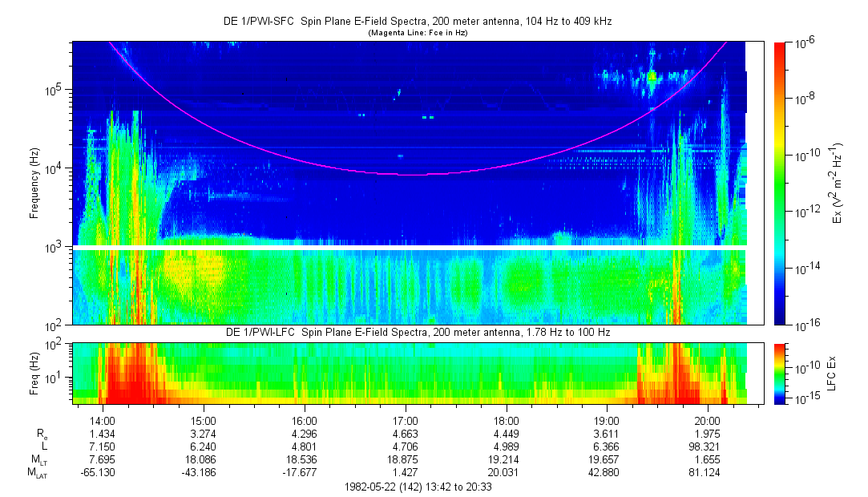The width and height of the screenshot is (868, 497).
Task: Click the "Frequency (Hz)" y-axis label
Action: (x=34, y=184)
